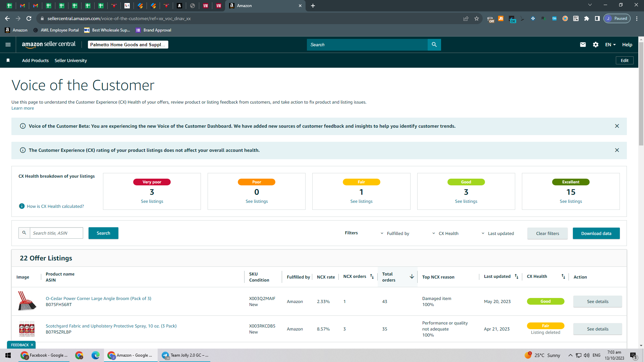Viewport: 644px width, 362px height.
Task: Sort by Total orders arrow
Action: pyautogui.click(x=412, y=277)
